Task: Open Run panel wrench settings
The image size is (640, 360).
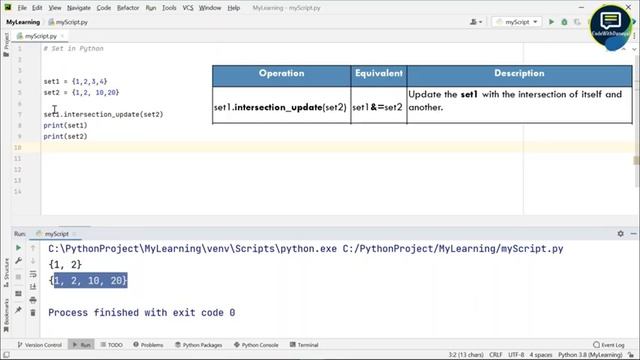Action: [18, 261]
